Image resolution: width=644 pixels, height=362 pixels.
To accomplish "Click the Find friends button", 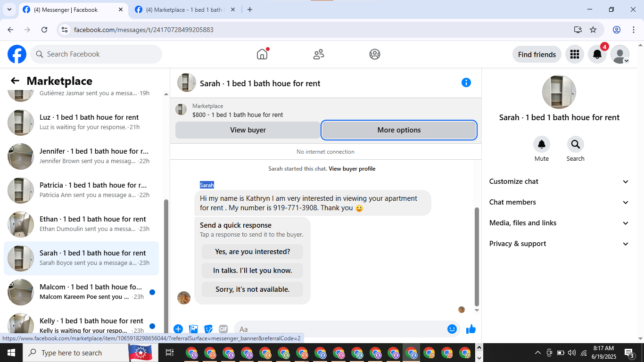I will tap(537, 54).
